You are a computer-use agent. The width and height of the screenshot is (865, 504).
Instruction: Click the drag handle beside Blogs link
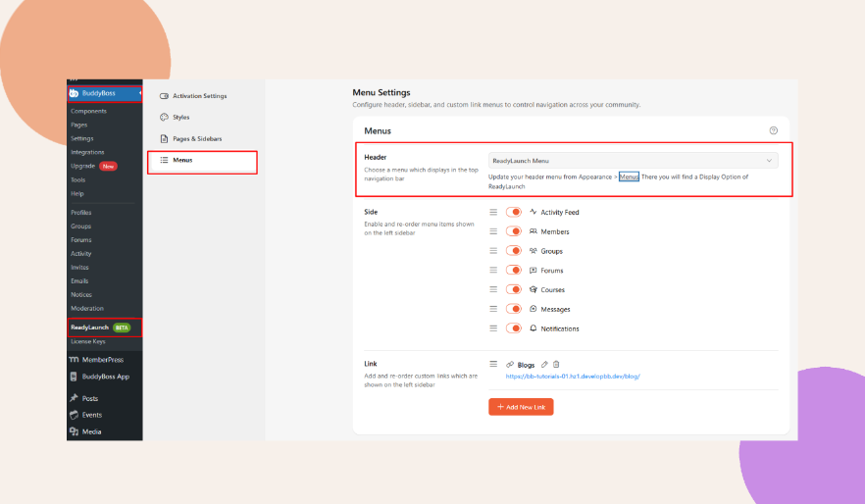point(495,365)
